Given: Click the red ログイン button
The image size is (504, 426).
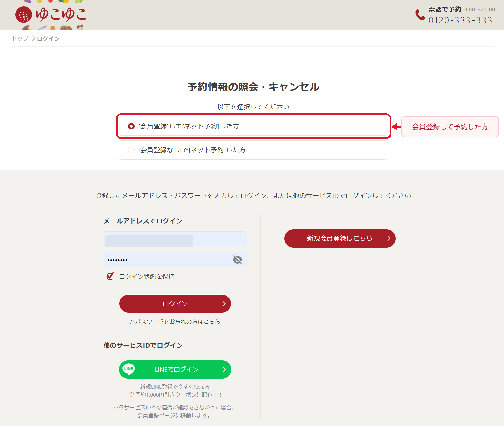Looking at the screenshot, I should click(175, 304).
